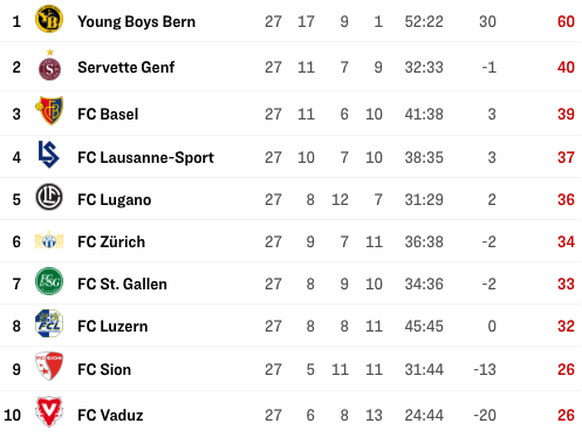Select the FC Basel team name
The image size is (582, 437).
point(108,114)
